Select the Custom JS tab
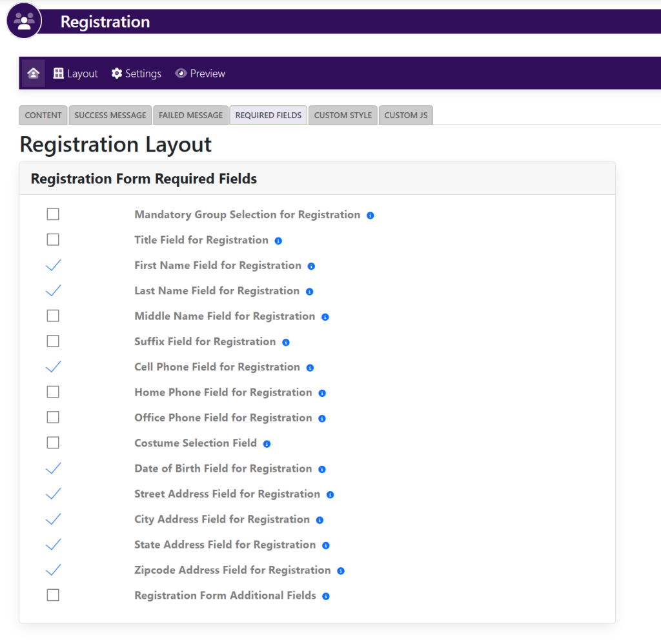This screenshot has width=661, height=644. pyautogui.click(x=405, y=115)
